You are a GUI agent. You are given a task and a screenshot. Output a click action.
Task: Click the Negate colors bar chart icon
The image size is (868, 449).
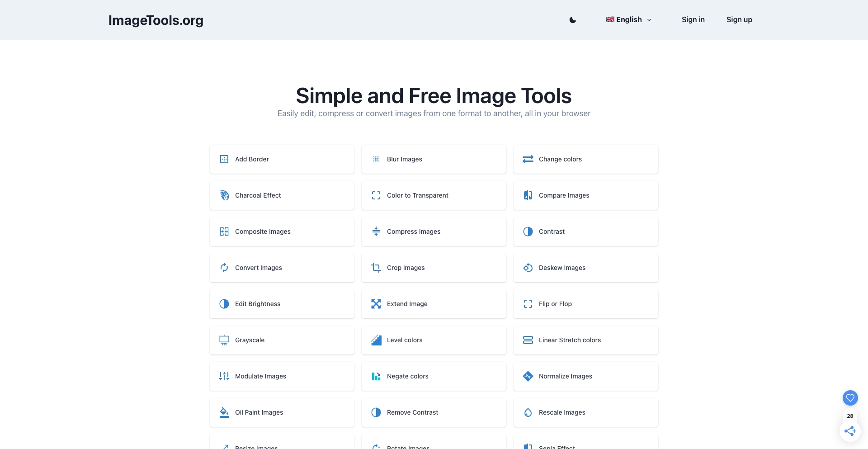click(x=376, y=376)
